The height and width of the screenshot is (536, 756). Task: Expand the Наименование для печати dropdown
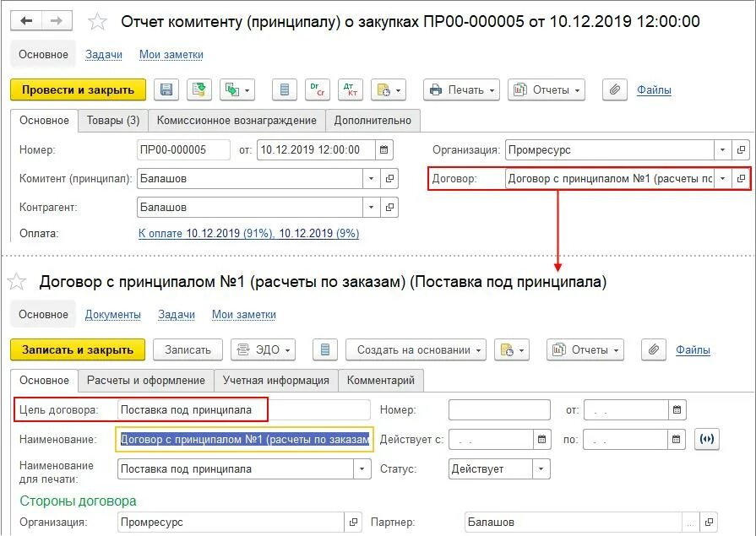[x=362, y=469]
